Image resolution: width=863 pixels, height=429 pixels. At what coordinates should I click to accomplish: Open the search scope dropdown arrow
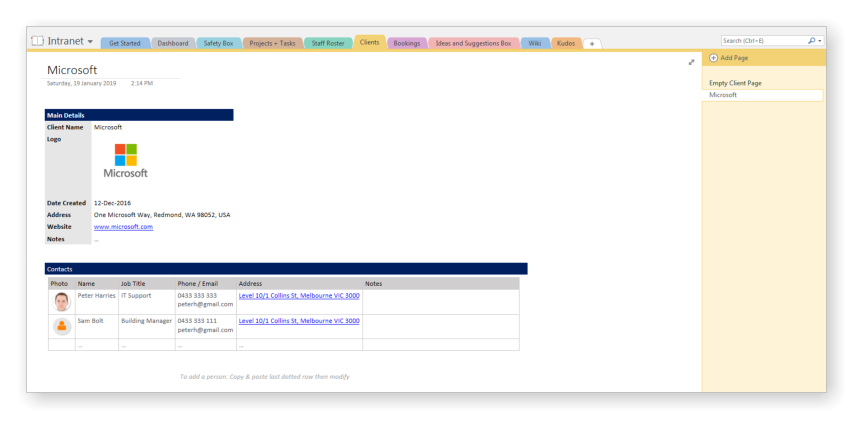pyautogui.click(x=820, y=41)
